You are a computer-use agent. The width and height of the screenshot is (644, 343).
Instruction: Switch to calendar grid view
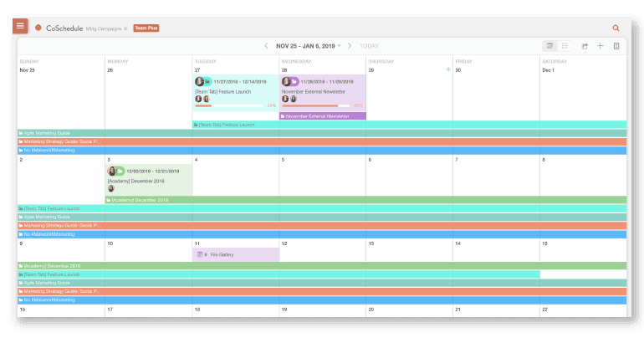[549, 46]
